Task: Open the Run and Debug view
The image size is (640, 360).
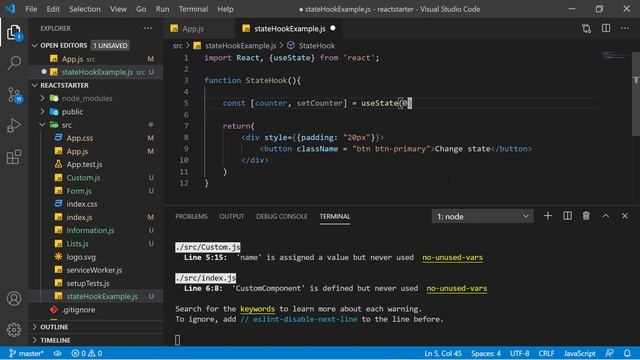Action: [x=14, y=126]
